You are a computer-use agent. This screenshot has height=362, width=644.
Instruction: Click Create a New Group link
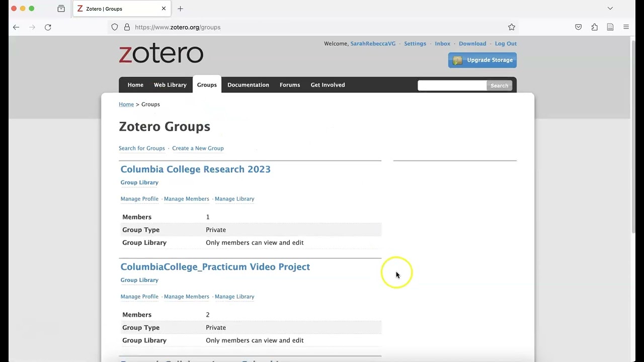pyautogui.click(x=198, y=148)
